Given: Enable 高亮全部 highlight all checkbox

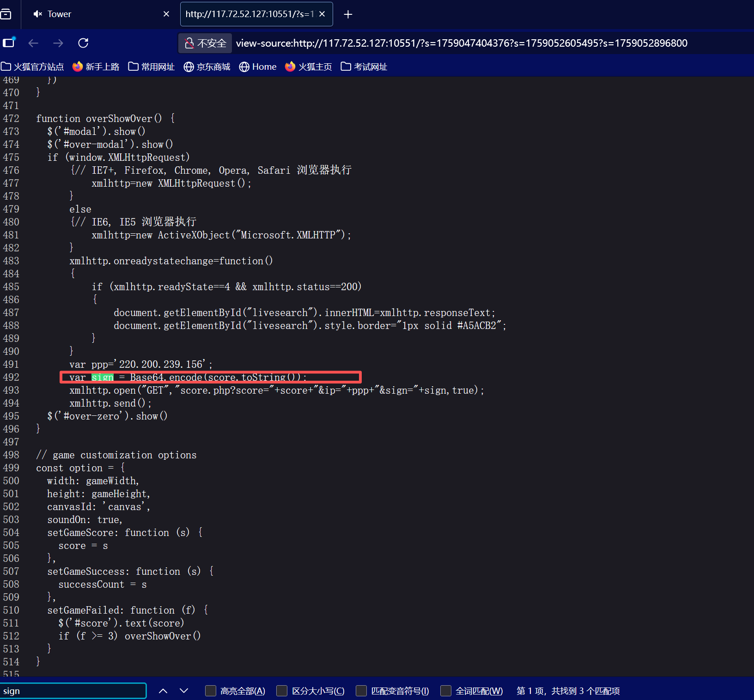Looking at the screenshot, I should [x=211, y=691].
